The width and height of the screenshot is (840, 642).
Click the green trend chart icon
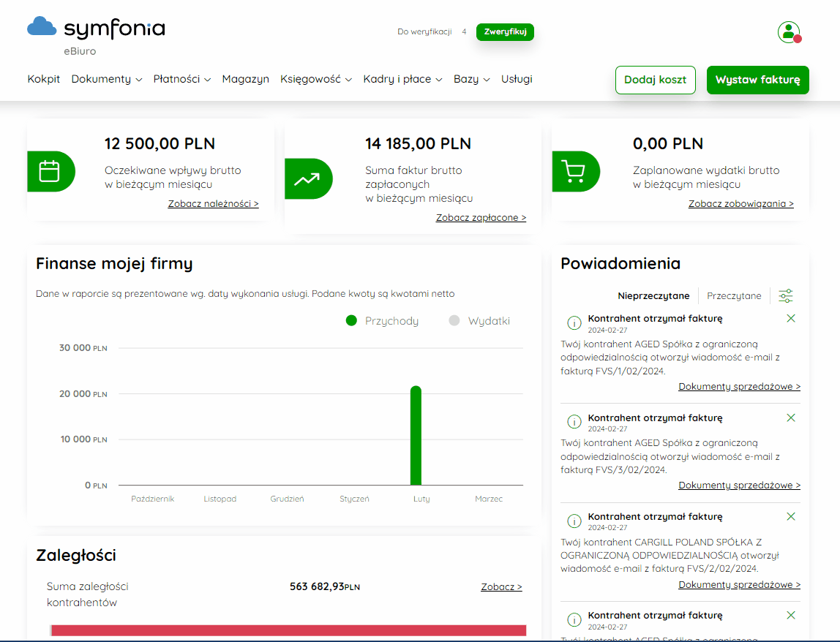pos(309,179)
